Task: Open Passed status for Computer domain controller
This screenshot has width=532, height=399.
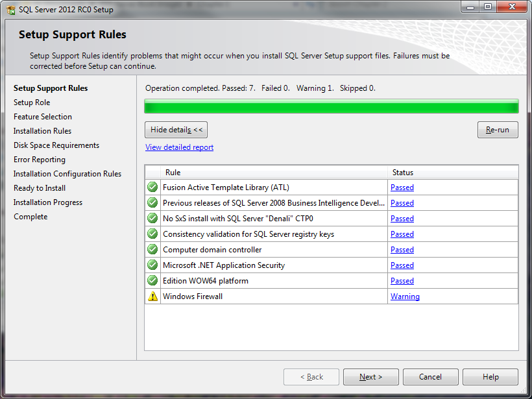Action: 402,250
